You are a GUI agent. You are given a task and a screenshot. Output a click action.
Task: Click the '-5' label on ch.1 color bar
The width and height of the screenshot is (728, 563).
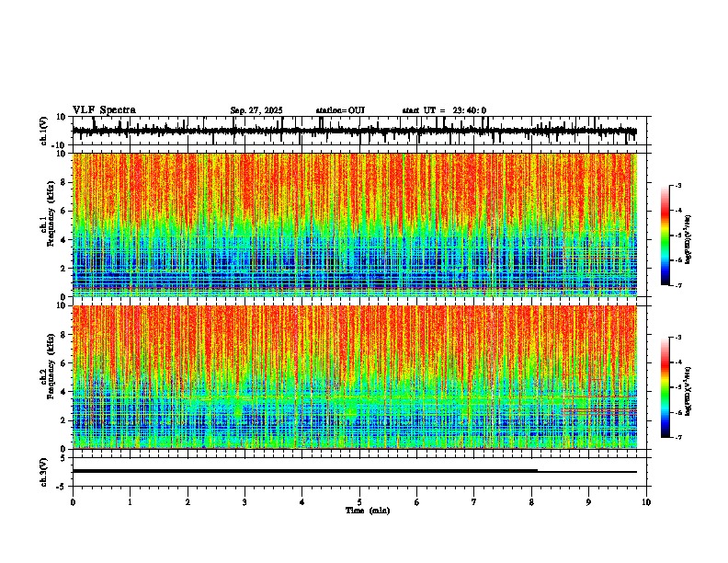[x=678, y=236]
